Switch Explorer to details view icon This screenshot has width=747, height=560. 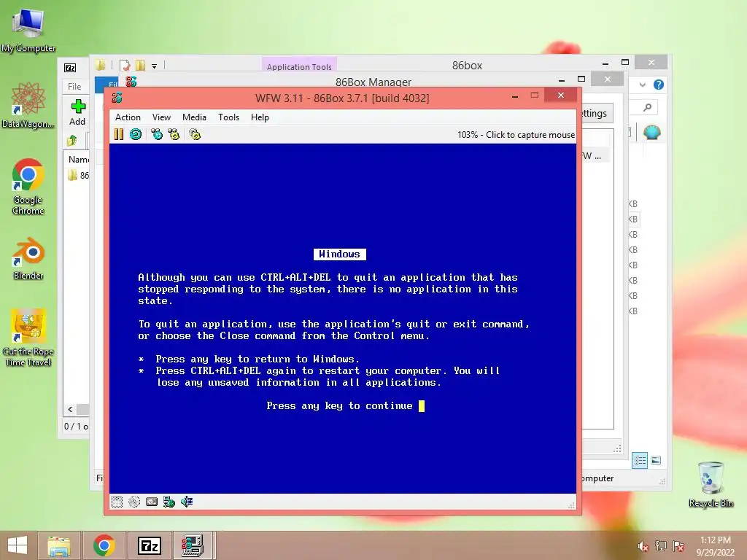[640, 461]
